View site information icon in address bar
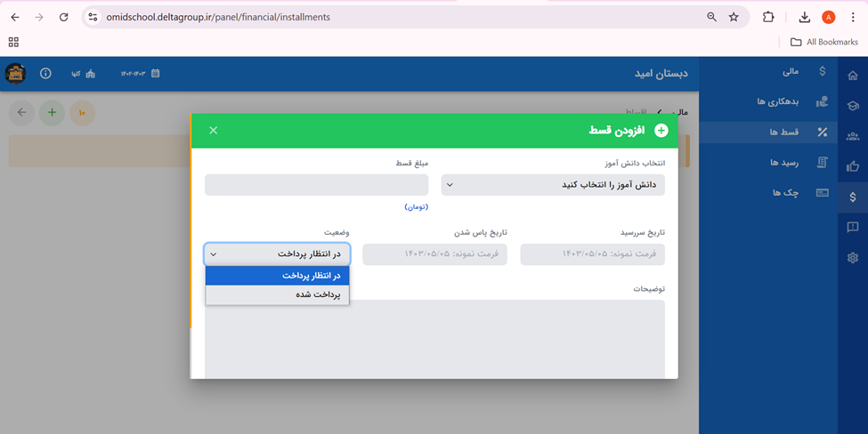The height and width of the screenshot is (434, 868). 93,17
